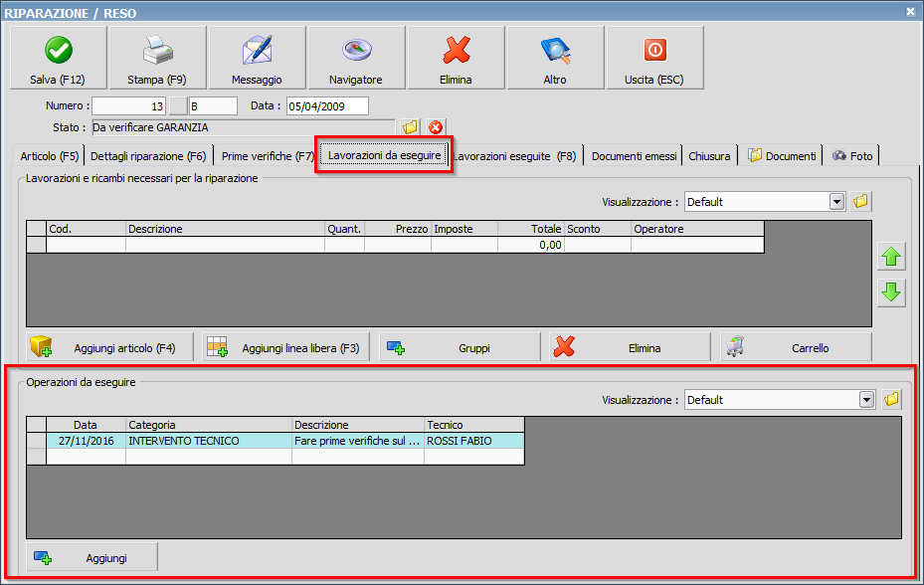The height and width of the screenshot is (585, 924).
Task: Click the Cod. column header
Action: click(x=87, y=229)
